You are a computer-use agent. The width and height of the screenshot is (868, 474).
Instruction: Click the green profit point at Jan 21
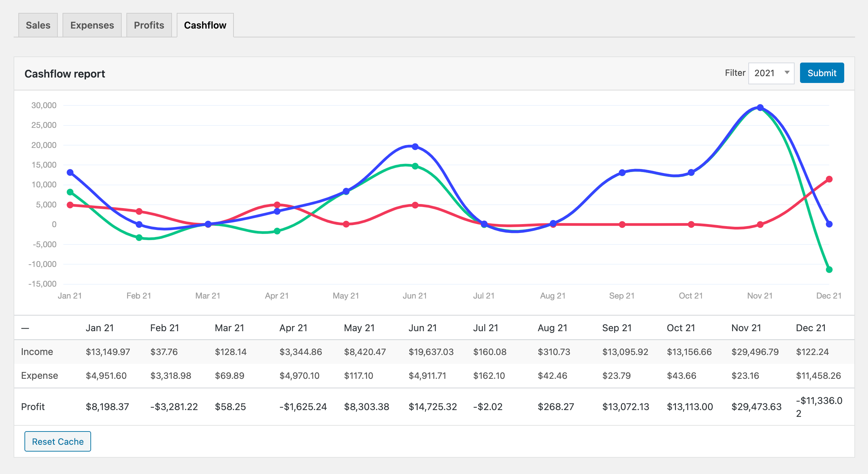tap(70, 192)
